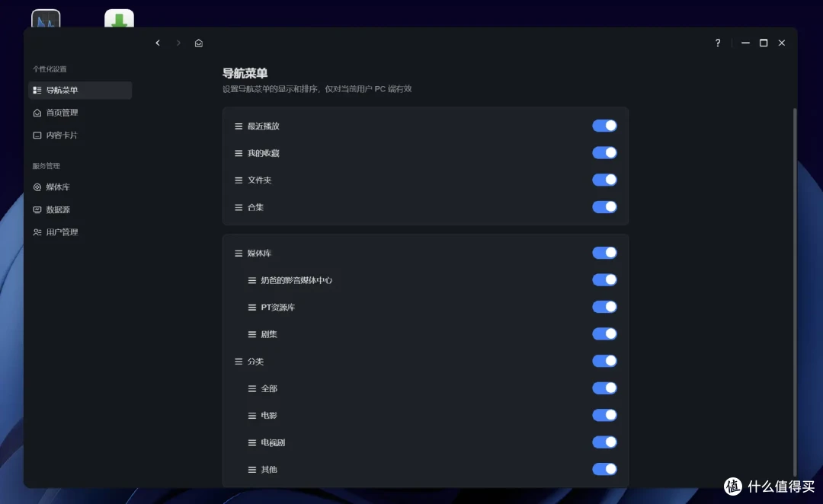Grab drag handle beside 媒体库 in the list
823x504 pixels.
tap(239, 254)
